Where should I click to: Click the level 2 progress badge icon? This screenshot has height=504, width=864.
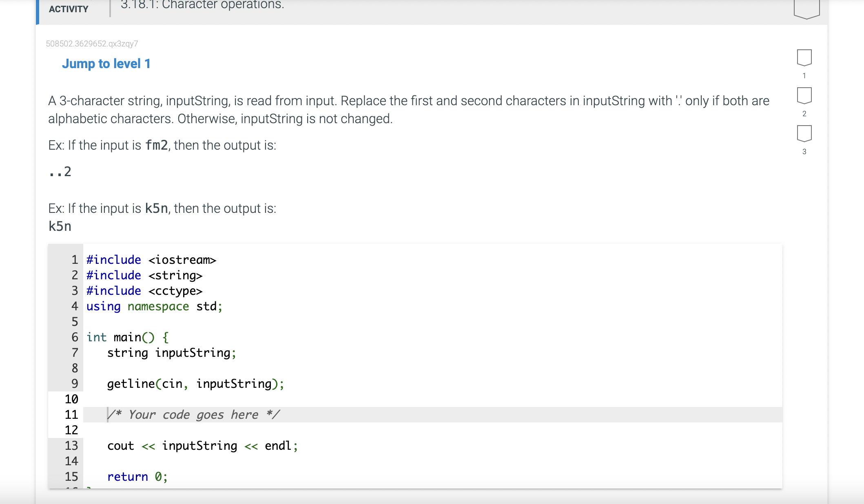pyautogui.click(x=804, y=95)
